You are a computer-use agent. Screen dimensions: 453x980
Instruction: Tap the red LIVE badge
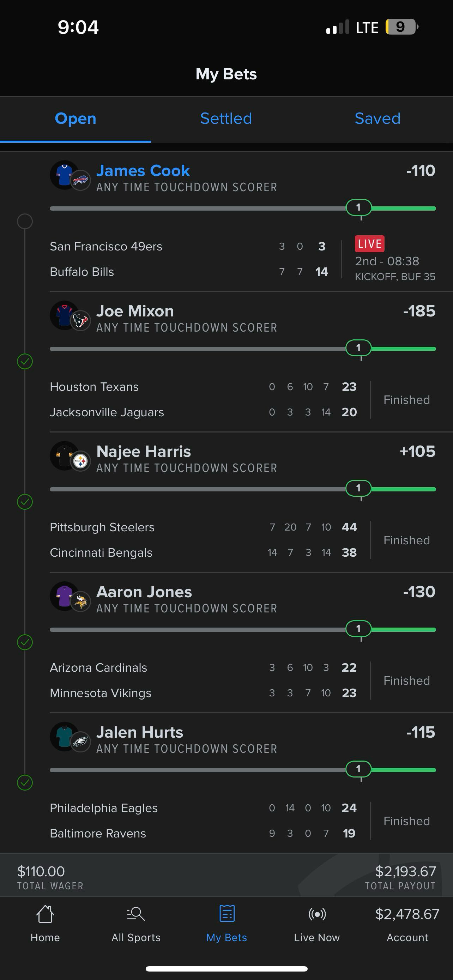369,244
